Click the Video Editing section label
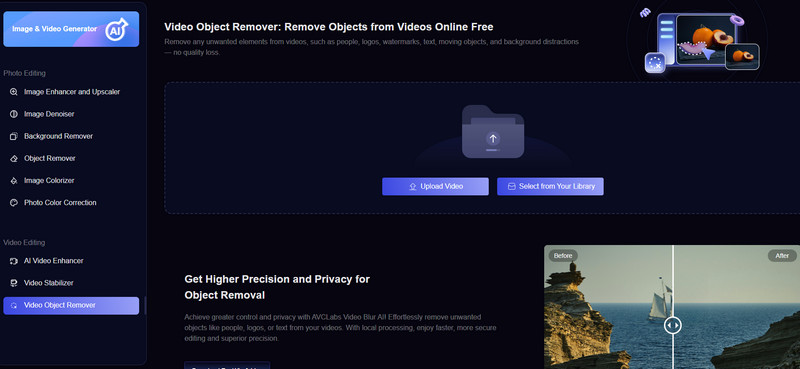 (x=24, y=242)
